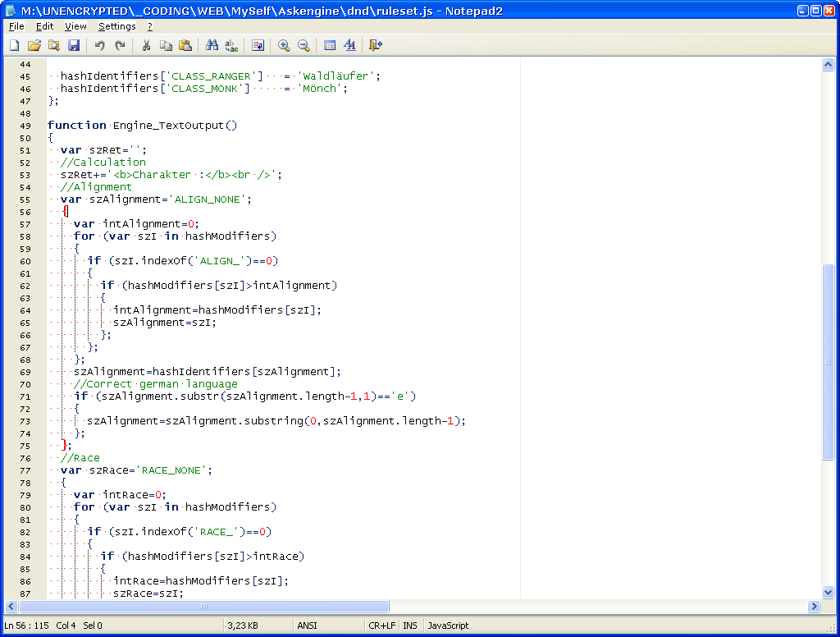This screenshot has width=840, height=637.
Task: Open the Replace text tool
Action: point(231,46)
